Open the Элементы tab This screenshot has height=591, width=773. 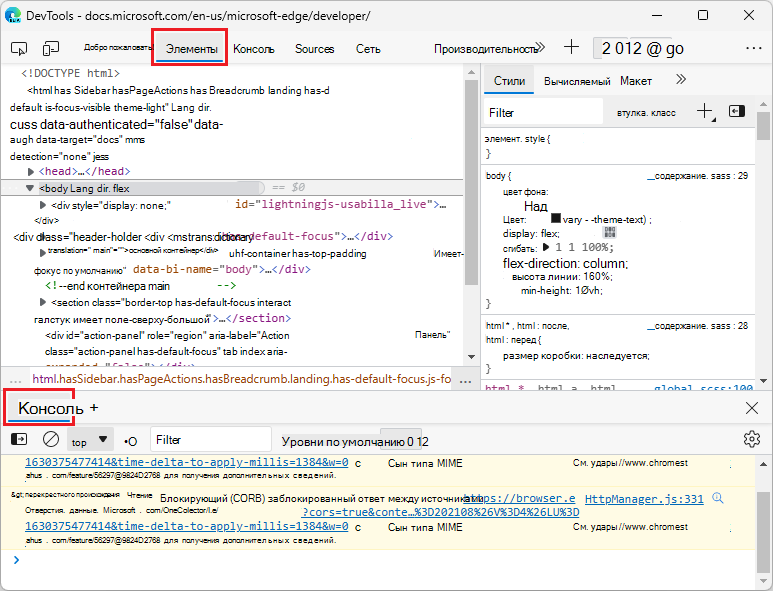pyautogui.click(x=191, y=49)
